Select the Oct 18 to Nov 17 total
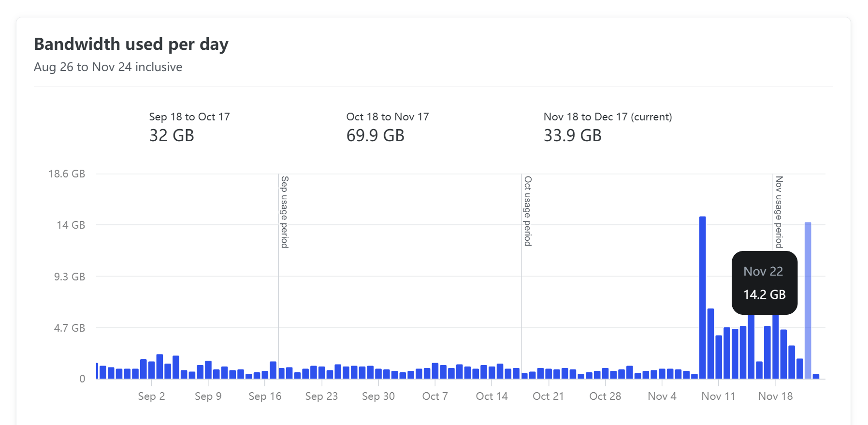Screen dimensions: 868x425 coord(375,135)
